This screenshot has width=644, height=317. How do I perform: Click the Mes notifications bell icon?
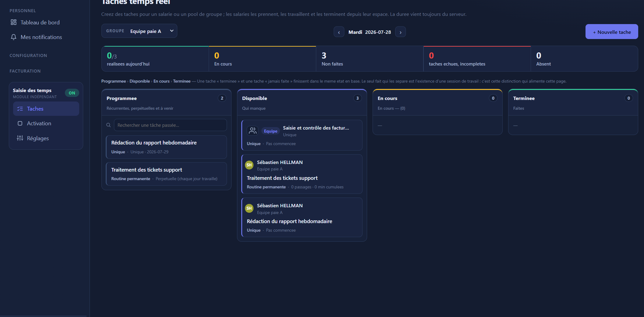coord(13,37)
